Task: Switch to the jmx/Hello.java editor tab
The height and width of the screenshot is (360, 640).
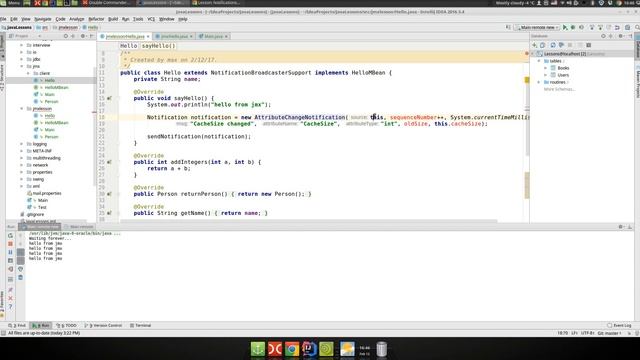Action: pos(175,36)
